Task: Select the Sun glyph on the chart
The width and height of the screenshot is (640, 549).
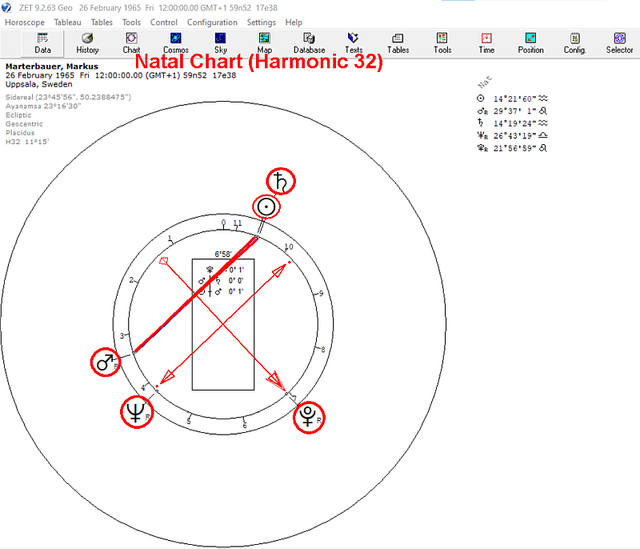Action: [x=267, y=207]
